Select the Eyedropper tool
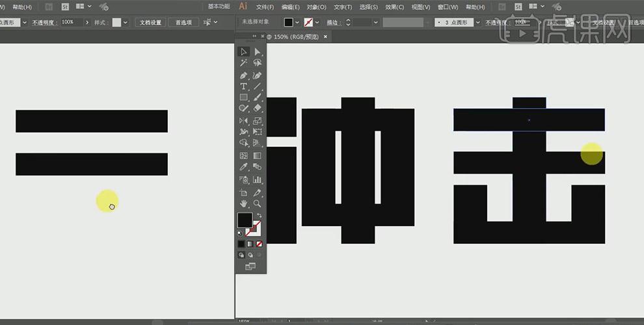644x325 pixels. 243,168
